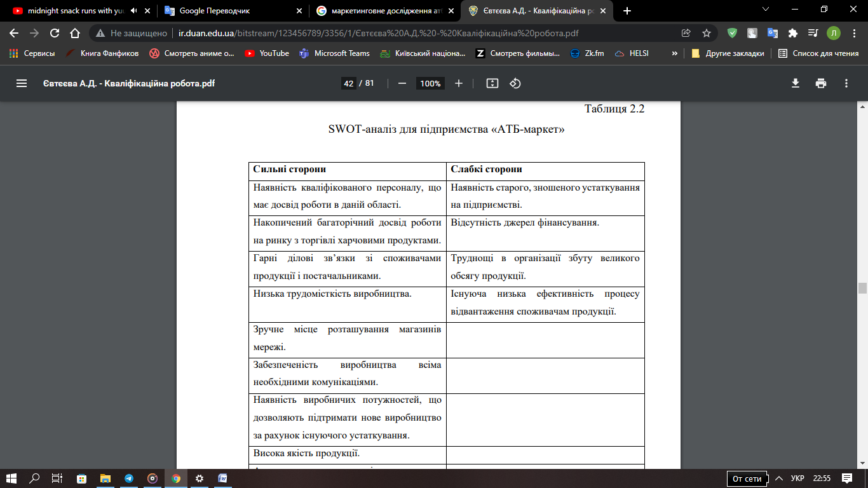Click the vertical scrollbar thumb
868x488 pixels.
(x=862, y=287)
